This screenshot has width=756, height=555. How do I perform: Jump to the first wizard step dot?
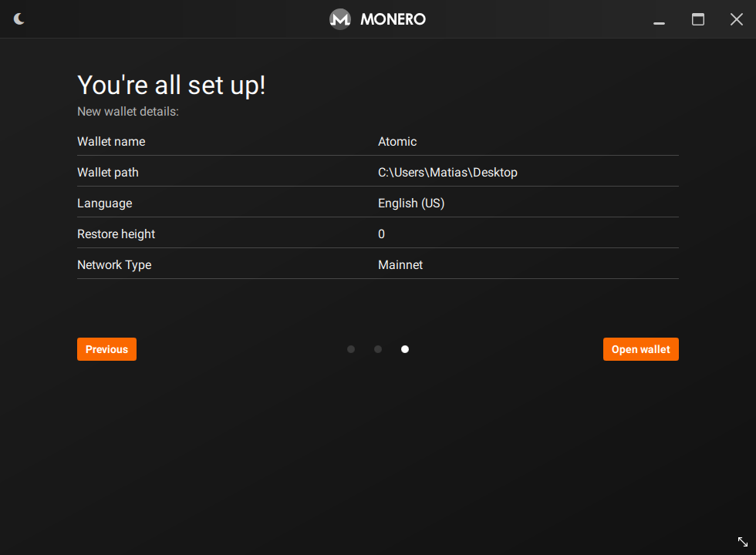tap(351, 349)
